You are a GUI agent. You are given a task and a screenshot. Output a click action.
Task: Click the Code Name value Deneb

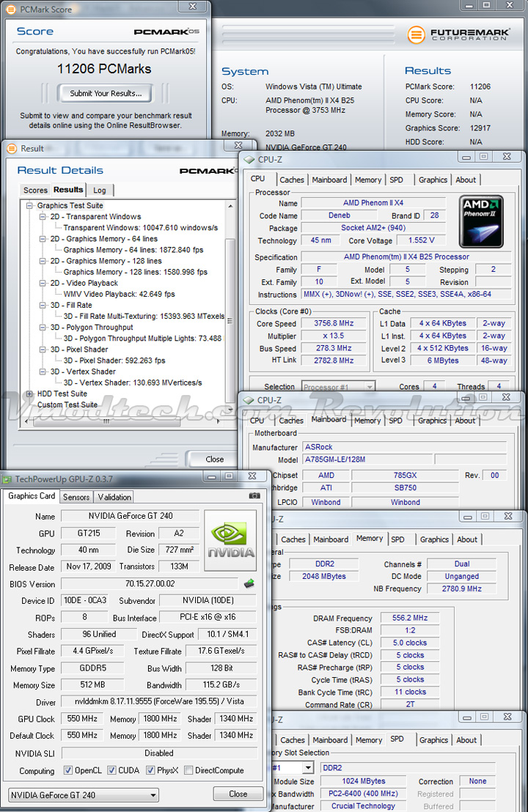340,215
